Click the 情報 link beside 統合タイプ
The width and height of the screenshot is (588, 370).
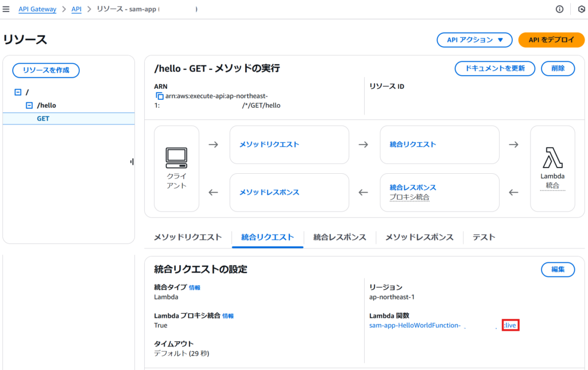click(194, 287)
